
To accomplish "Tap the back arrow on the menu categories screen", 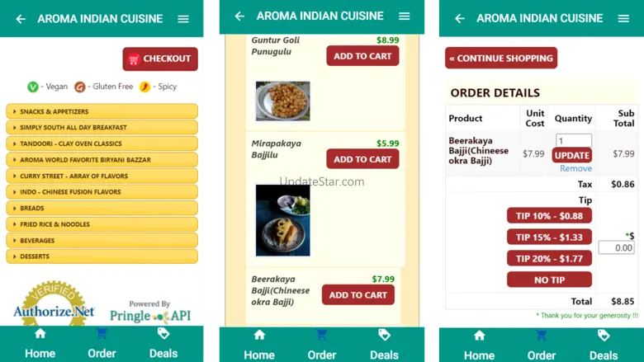I will tap(21, 19).
